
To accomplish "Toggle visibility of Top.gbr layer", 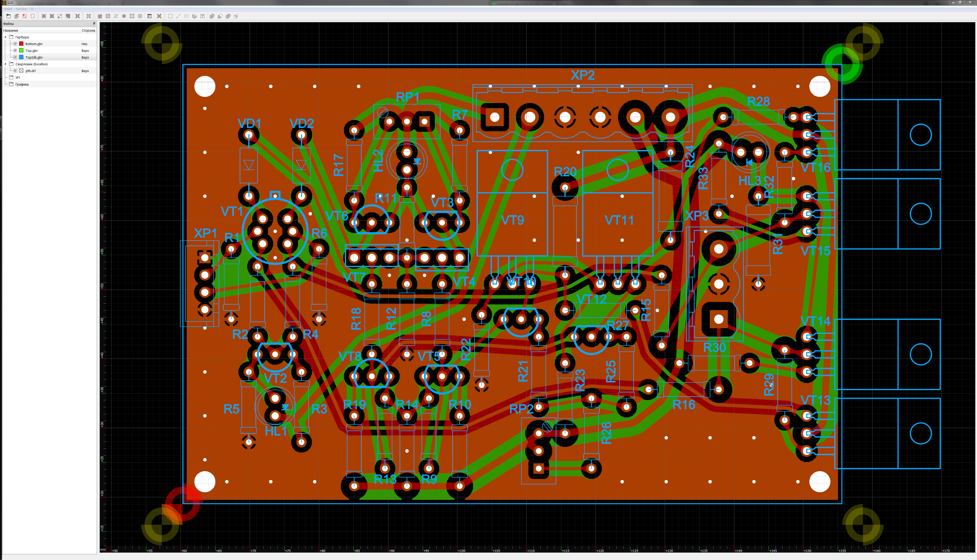I will (x=15, y=50).
